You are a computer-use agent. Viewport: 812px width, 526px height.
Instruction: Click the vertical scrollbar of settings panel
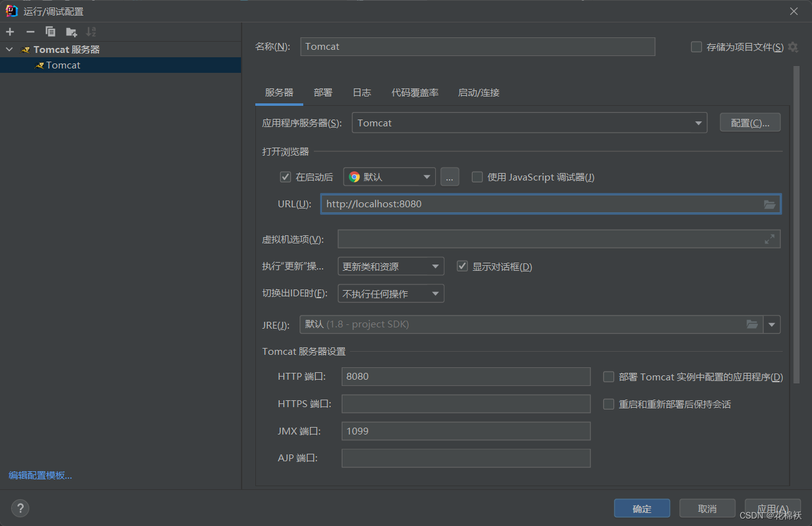[796, 224]
